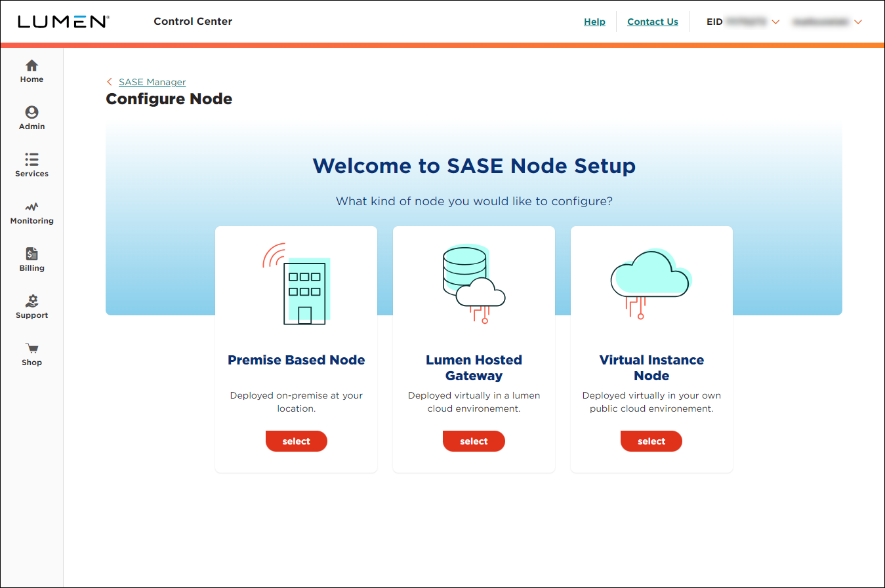Select the Premise Based Node option
Screen dimensions: 885x588
(x=296, y=441)
